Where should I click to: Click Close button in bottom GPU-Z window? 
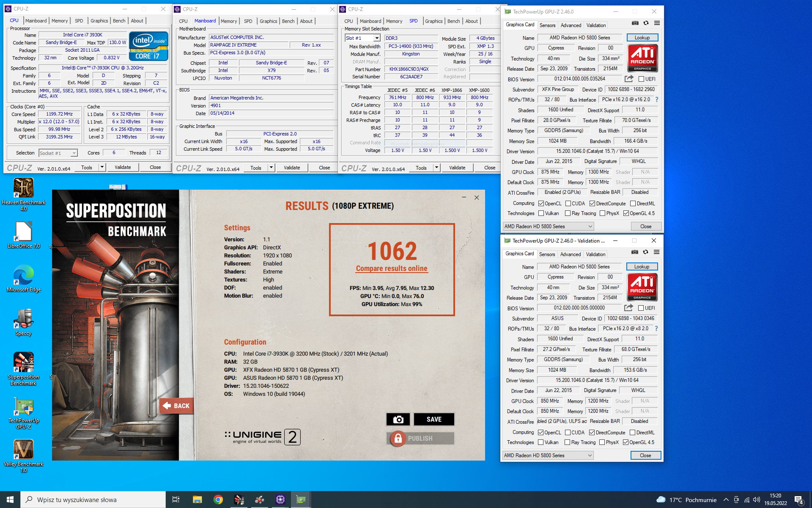(x=645, y=456)
